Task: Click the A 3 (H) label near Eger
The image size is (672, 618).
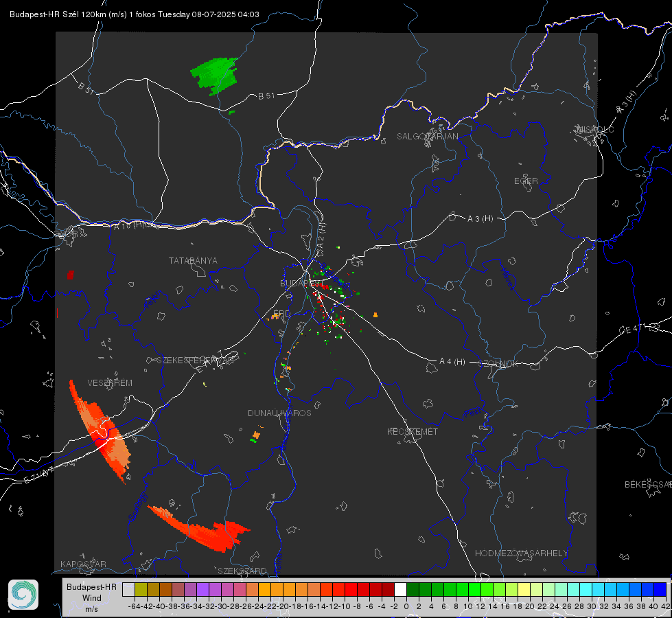Action: [x=480, y=219]
